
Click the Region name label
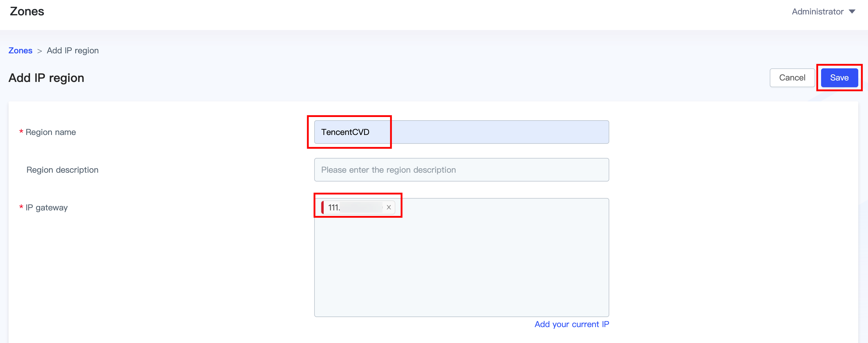tap(50, 132)
